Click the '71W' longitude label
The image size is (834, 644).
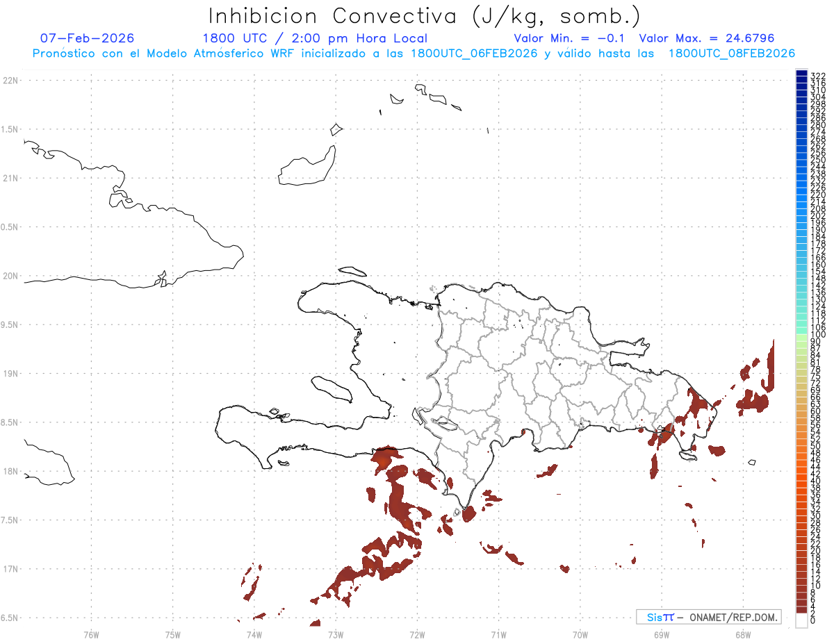click(498, 634)
